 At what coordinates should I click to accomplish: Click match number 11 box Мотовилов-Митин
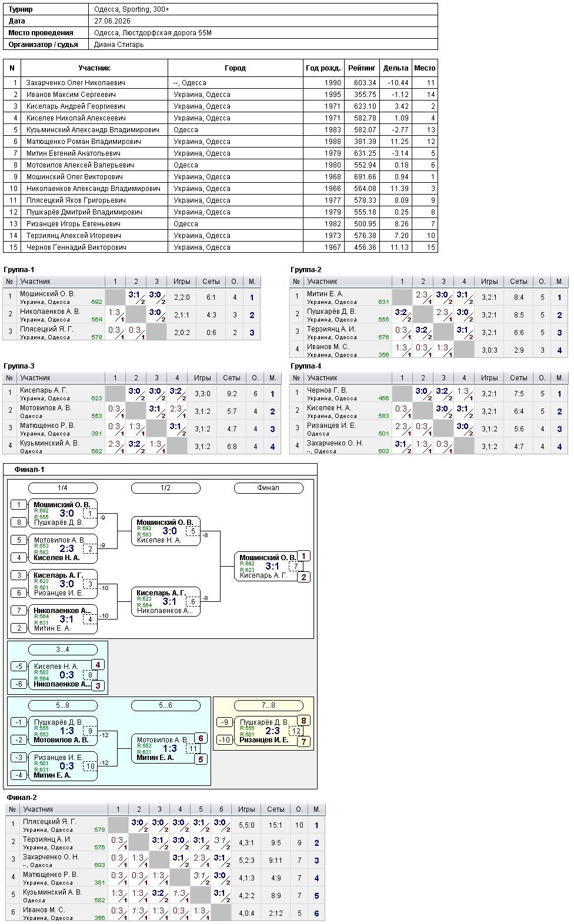click(192, 749)
